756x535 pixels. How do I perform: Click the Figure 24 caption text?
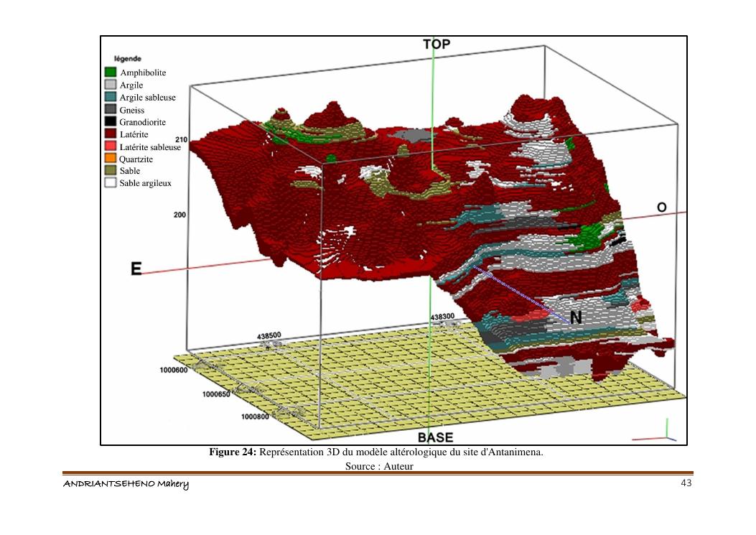pyautogui.click(x=375, y=452)
